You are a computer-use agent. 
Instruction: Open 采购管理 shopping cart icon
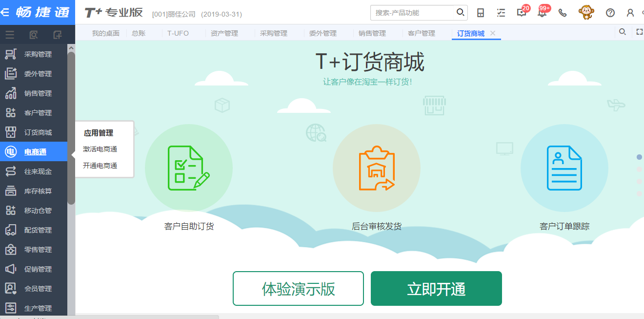(11, 54)
